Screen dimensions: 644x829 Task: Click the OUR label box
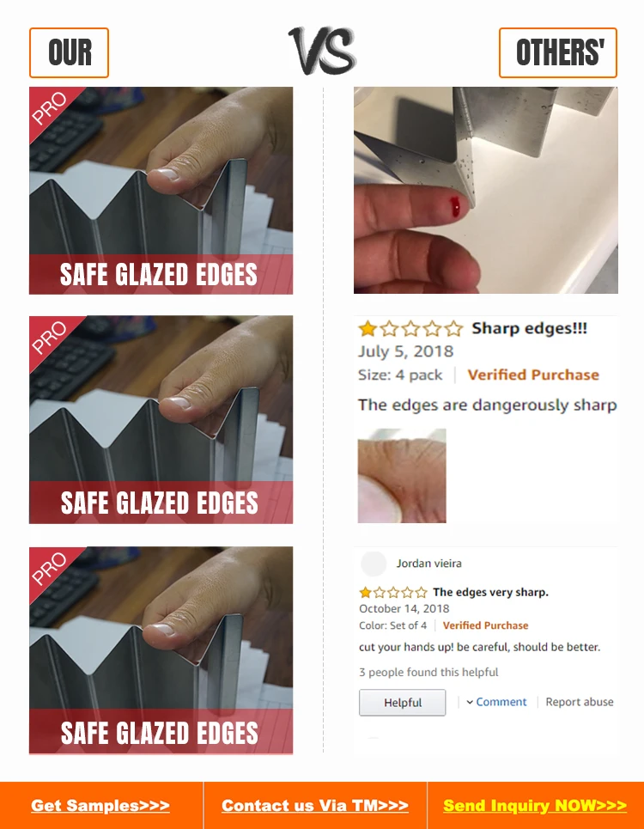(70, 53)
